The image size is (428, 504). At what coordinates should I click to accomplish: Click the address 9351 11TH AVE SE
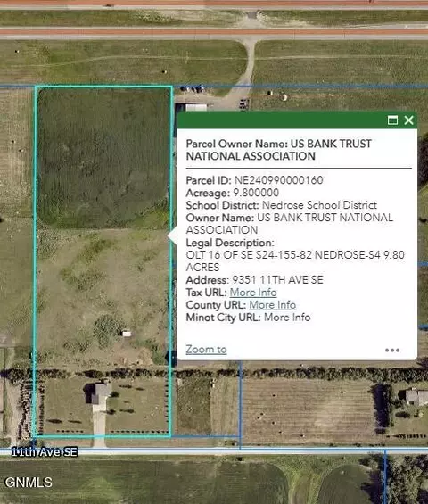point(277,280)
